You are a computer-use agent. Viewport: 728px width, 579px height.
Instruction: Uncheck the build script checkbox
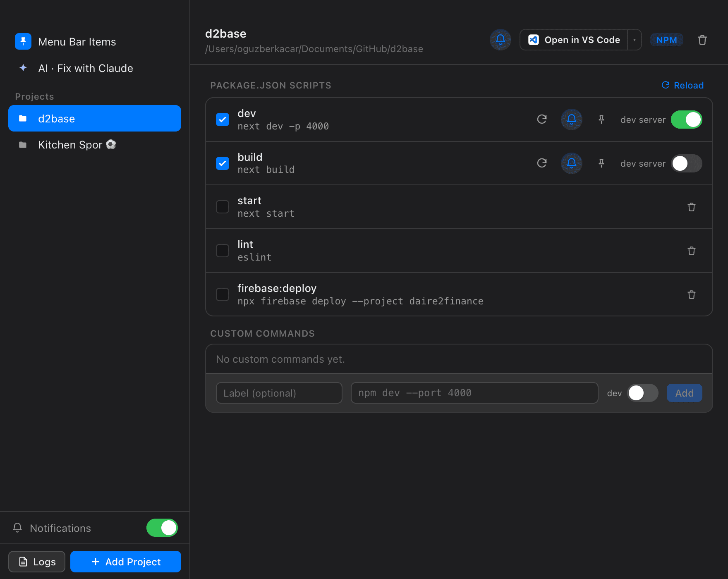tap(223, 163)
